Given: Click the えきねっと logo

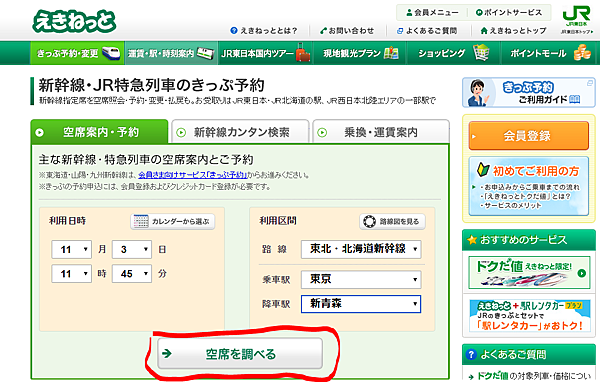Looking at the screenshot, I should click(x=74, y=21).
